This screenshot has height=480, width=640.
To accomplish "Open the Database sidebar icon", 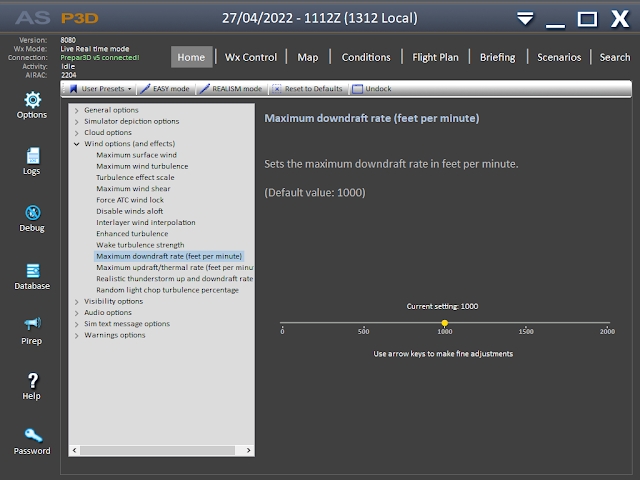I will point(32,271).
